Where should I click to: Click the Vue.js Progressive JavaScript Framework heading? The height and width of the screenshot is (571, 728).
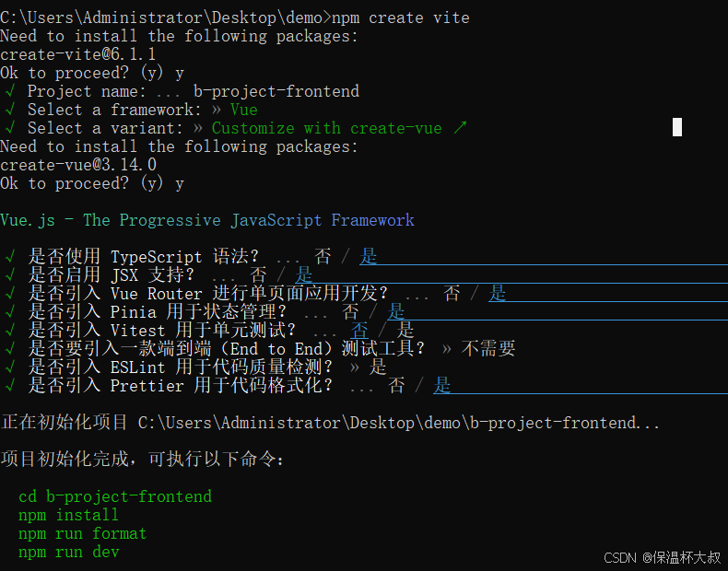[207, 220]
